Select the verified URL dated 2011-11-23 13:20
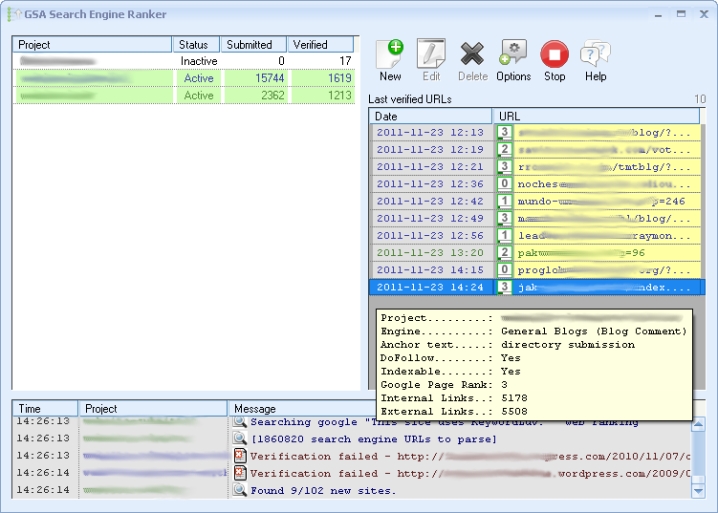 coord(430,252)
